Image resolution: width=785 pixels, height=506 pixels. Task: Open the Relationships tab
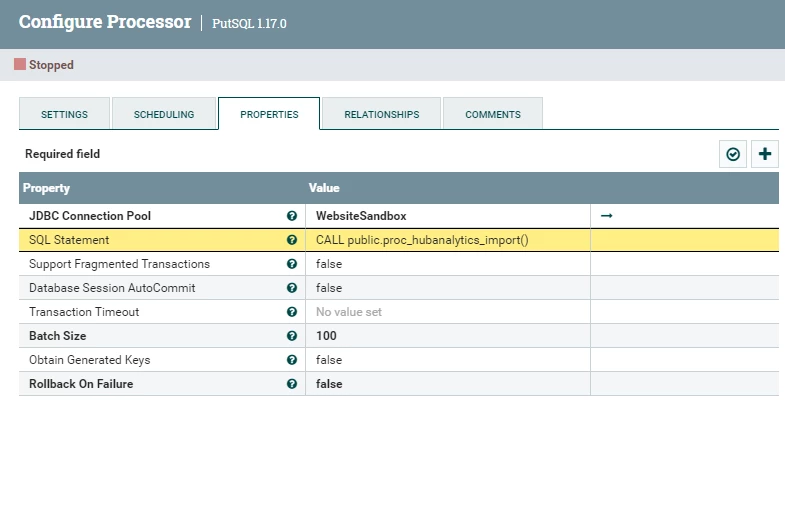coord(381,114)
